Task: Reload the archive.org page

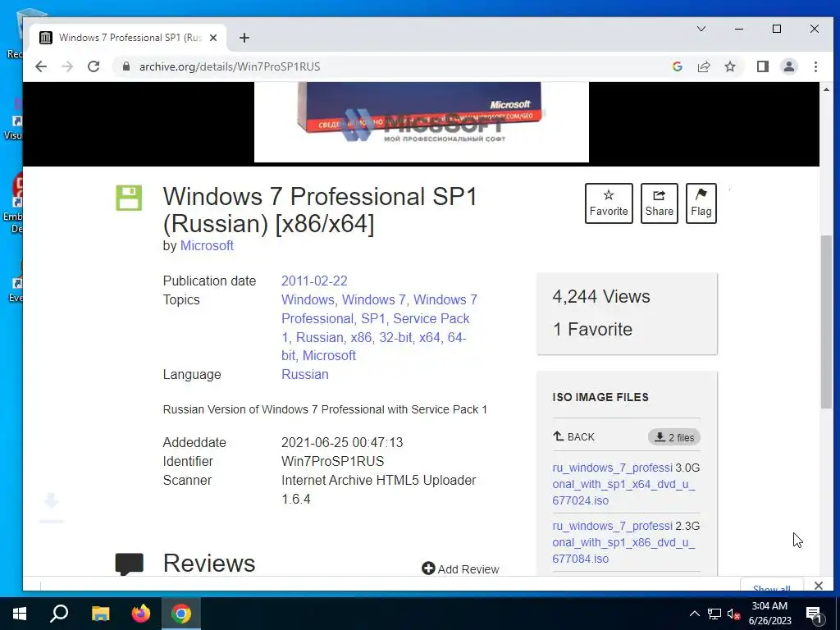Action: (x=94, y=66)
